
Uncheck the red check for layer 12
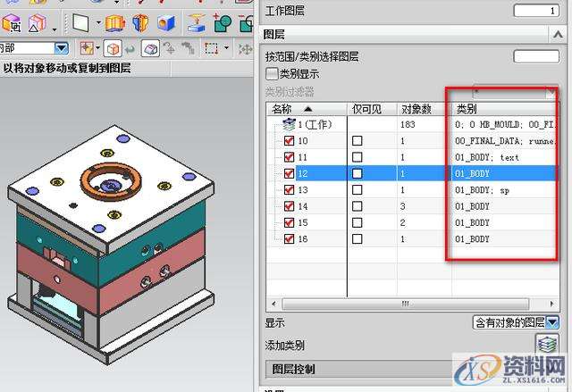tap(289, 173)
